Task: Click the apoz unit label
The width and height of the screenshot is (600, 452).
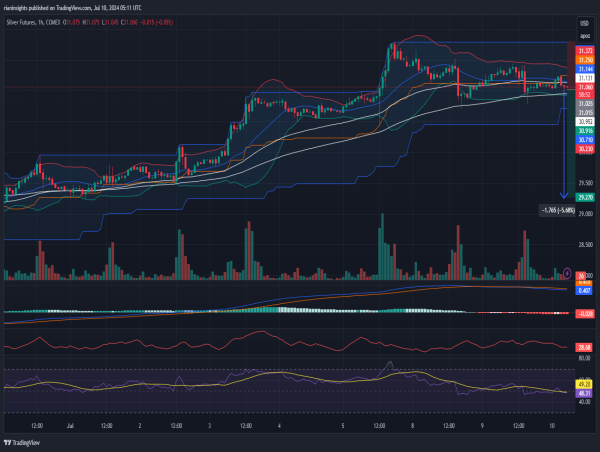Action: [585, 36]
